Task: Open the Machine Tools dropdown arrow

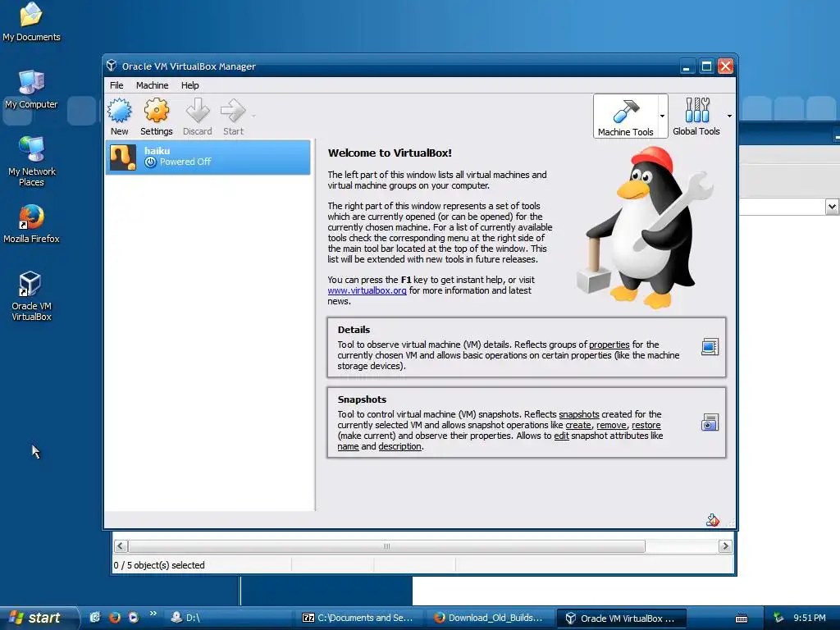Action: (662, 116)
